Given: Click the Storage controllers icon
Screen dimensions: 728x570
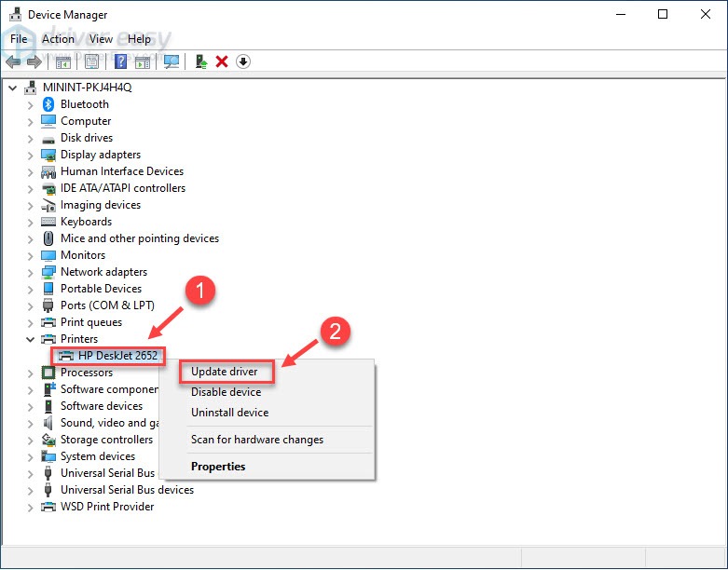Looking at the screenshot, I should (48, 440).
